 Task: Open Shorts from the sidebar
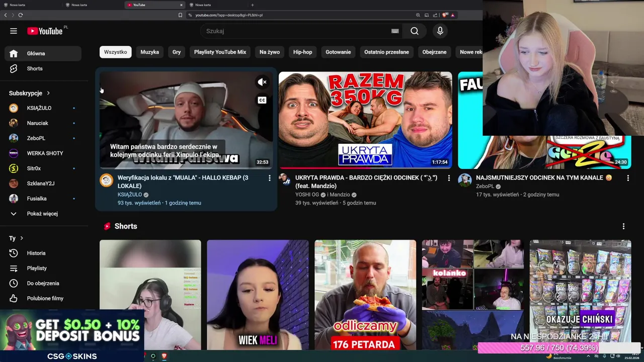[x=43, y=68]
